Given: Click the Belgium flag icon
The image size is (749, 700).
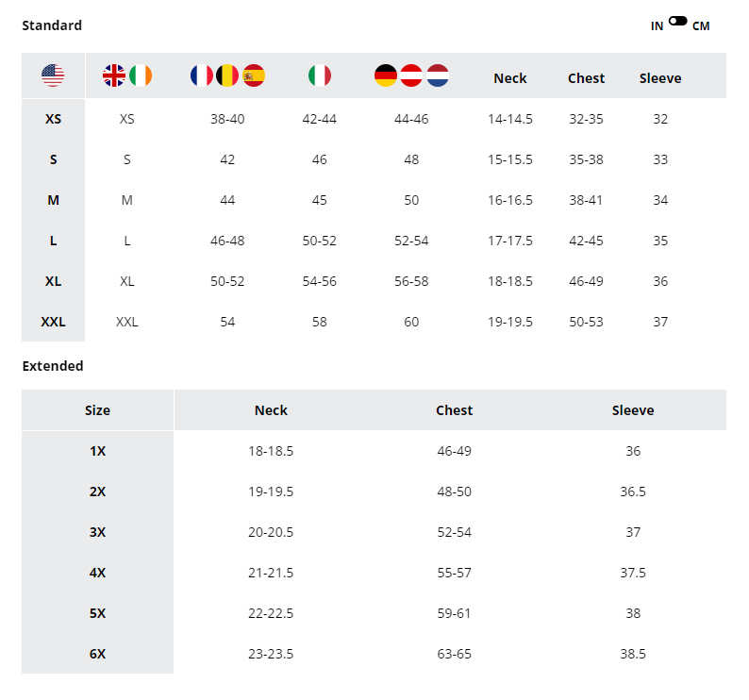Looking at the screenshot, I should pos(227,75).
